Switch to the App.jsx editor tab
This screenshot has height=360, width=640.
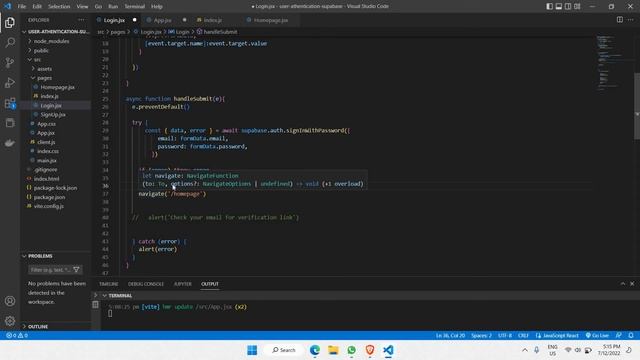click(x=162, y=20)
